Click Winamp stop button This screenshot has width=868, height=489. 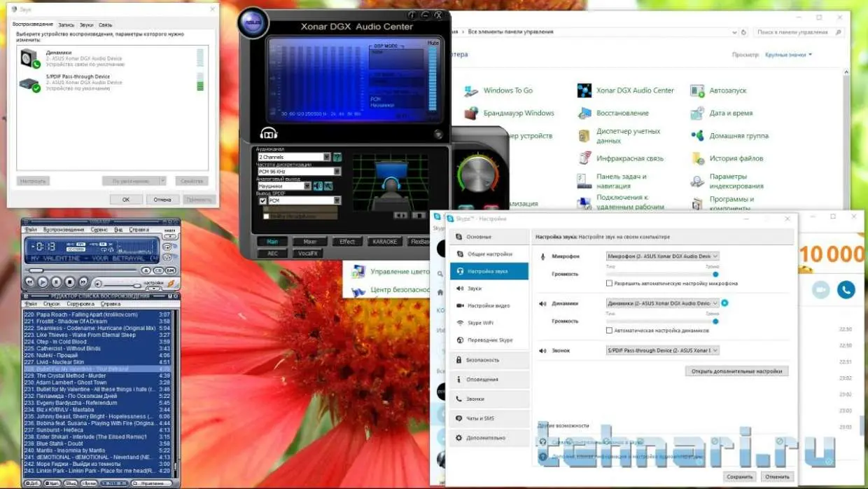pyautogui.click(x=69, y=282)
